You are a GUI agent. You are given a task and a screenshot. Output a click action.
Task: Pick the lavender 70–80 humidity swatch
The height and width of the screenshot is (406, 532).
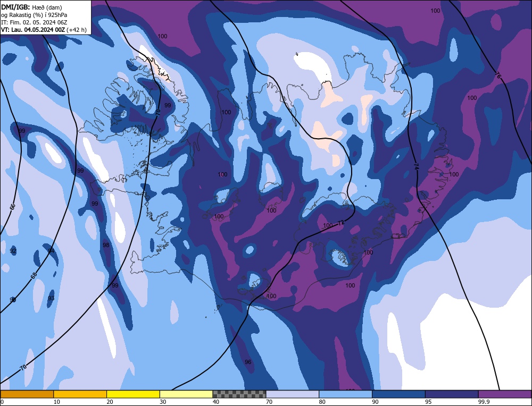(293, 394)
